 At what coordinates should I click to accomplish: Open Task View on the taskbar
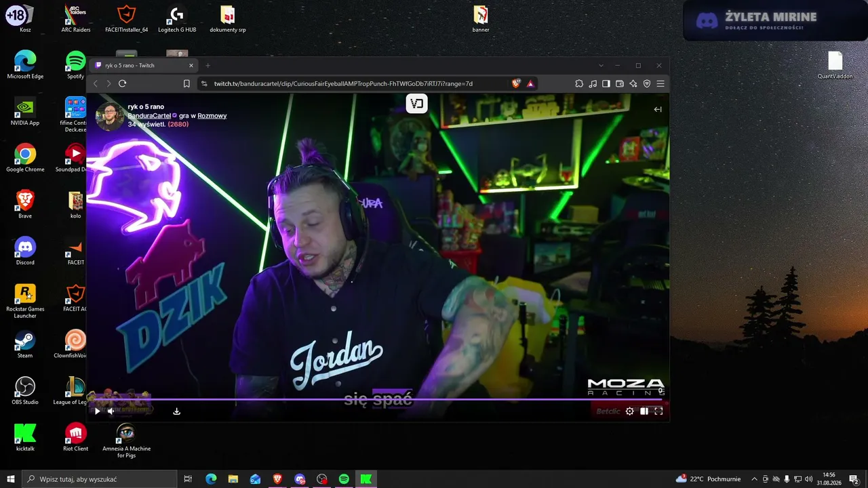(x=188, y=479)
